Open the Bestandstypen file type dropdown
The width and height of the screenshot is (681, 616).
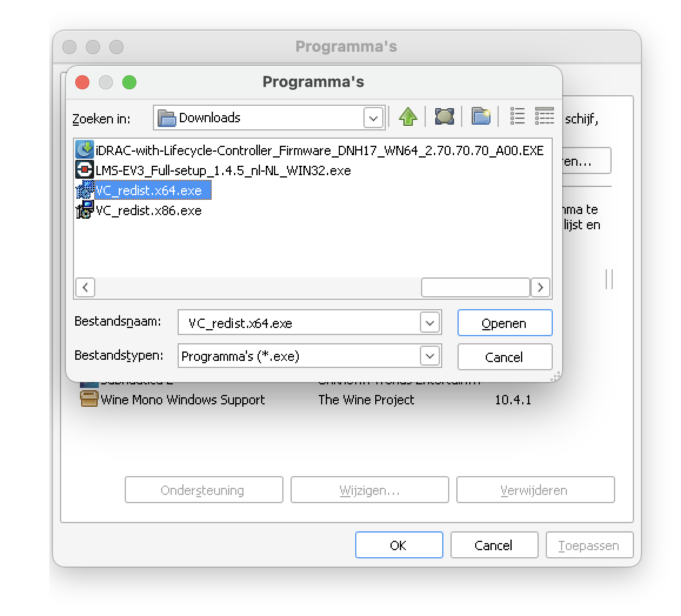click(430, 356)
